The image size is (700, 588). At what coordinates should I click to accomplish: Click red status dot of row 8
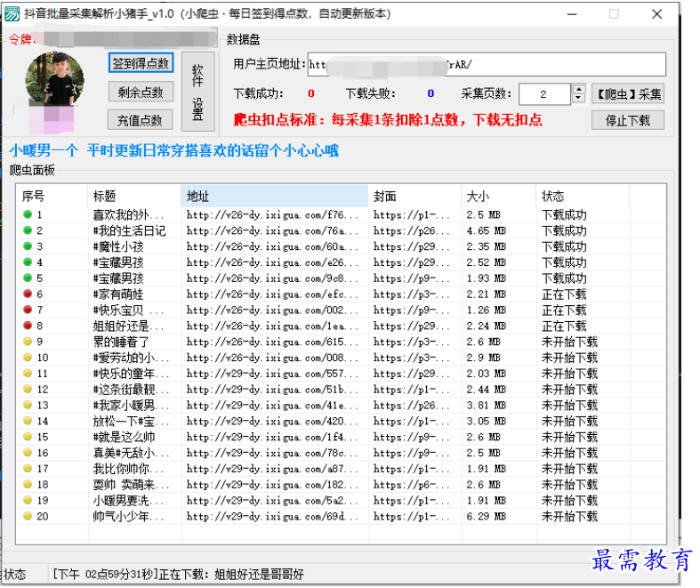(x=28, y=325)
